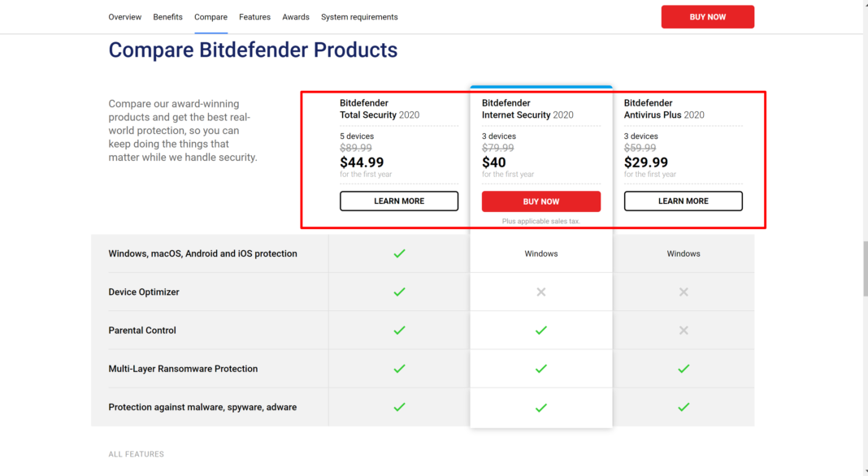The height and width of the screenshot is (476, 868).
Task: Switch to the Benefits tab
Action: [168, 17]
